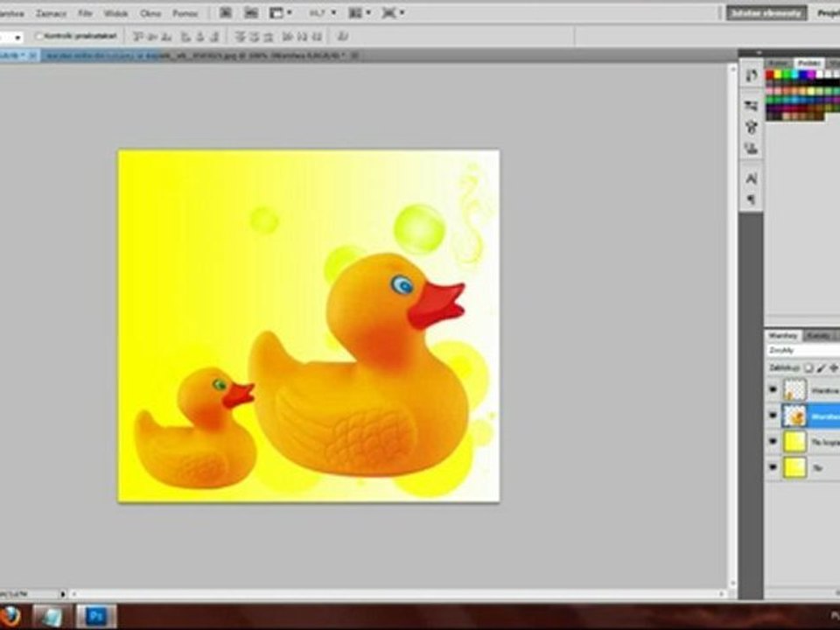
Task: Lock image pixels with brush icon
Action: pyautogui.click(x=821, y=368)
